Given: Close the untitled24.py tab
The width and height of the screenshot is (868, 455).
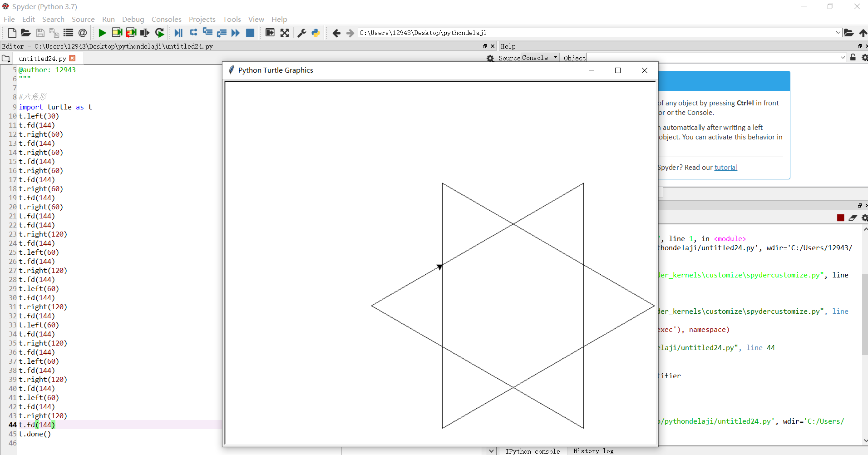Looking at the screenshot, I should (72, 58).
